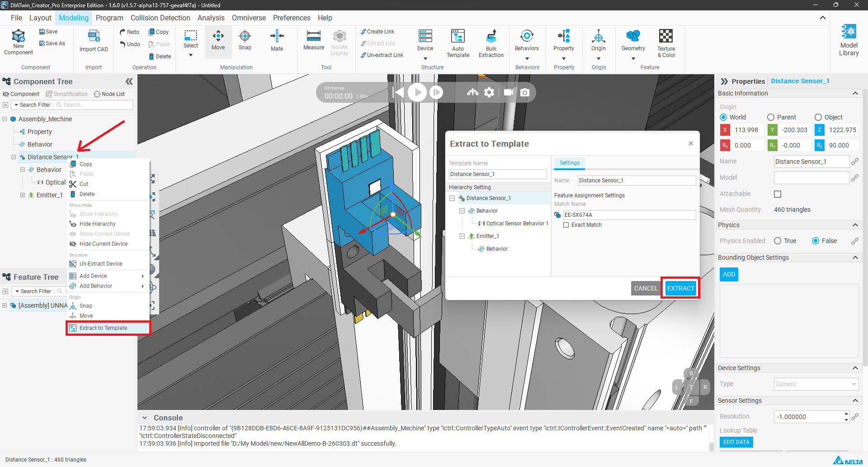Set Physics Enabled to True
Viewport: 868px width, 467px height.
pyautogui.click(x=778, y=241)
